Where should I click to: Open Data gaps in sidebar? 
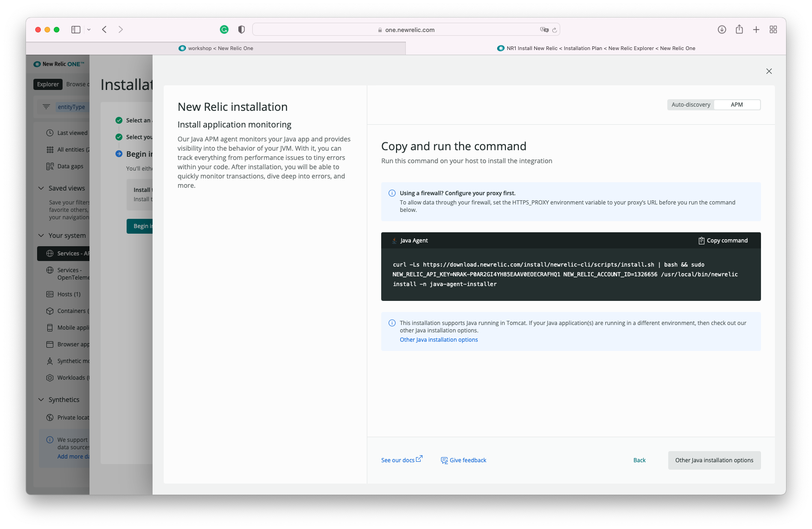(x=65, y=166)
